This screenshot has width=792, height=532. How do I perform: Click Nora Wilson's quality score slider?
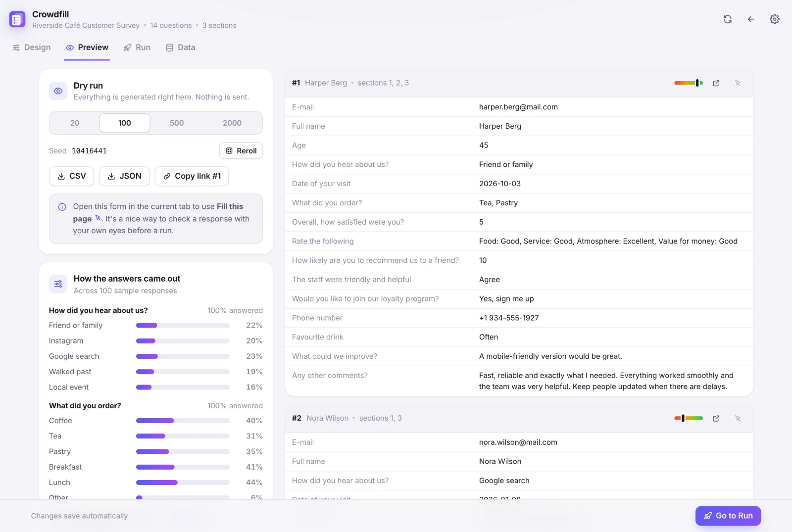689,418
